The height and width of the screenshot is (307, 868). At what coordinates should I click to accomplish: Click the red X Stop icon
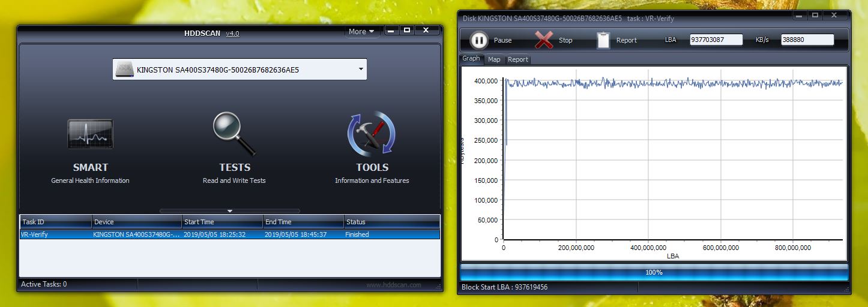(x=544, y=40)
